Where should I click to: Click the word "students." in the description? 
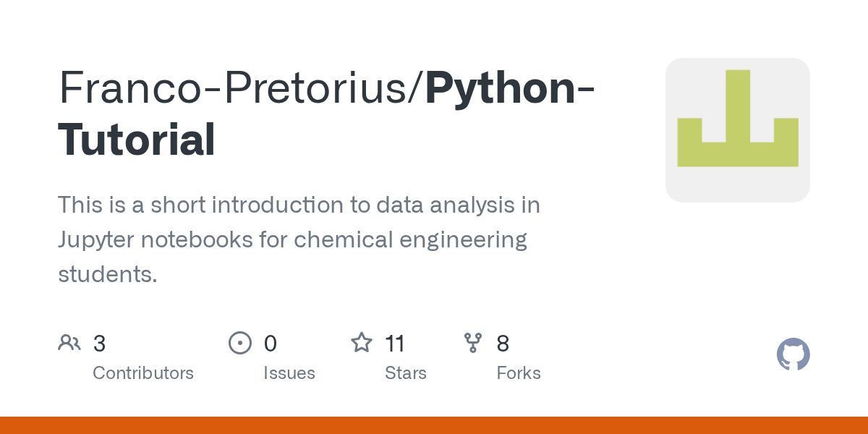[x=107, y=274]
